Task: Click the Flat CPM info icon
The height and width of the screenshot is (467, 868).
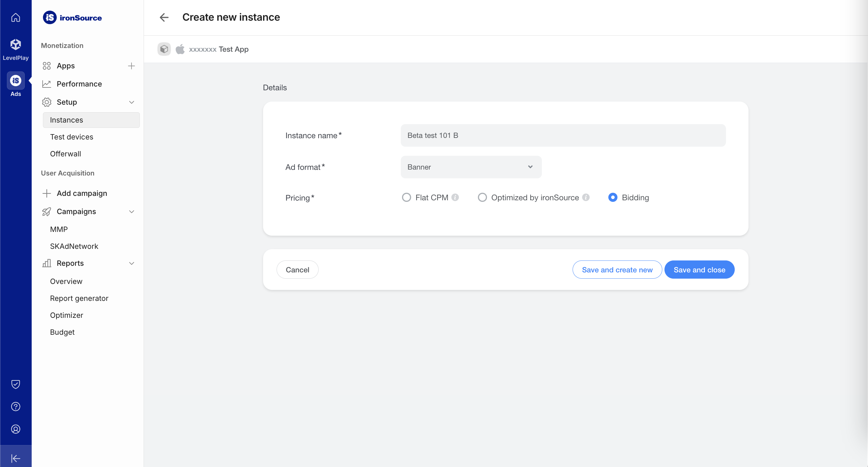Action: pyautogui.click(x=455, y=197)
